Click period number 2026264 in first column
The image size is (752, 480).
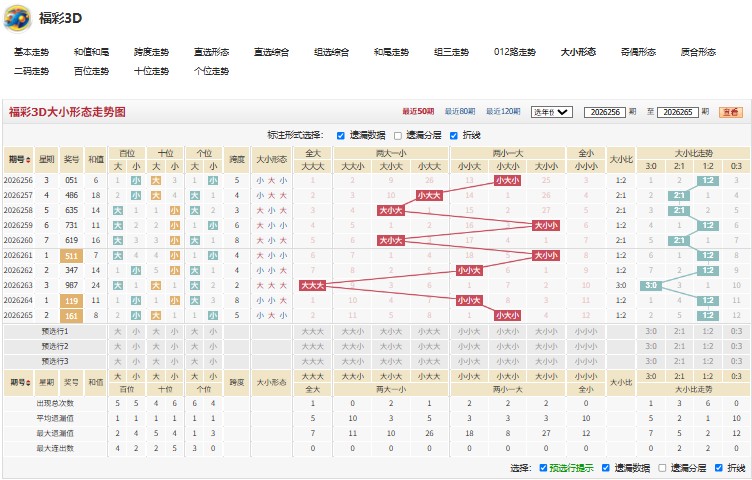pyautogui.click(x=18, y=301)
